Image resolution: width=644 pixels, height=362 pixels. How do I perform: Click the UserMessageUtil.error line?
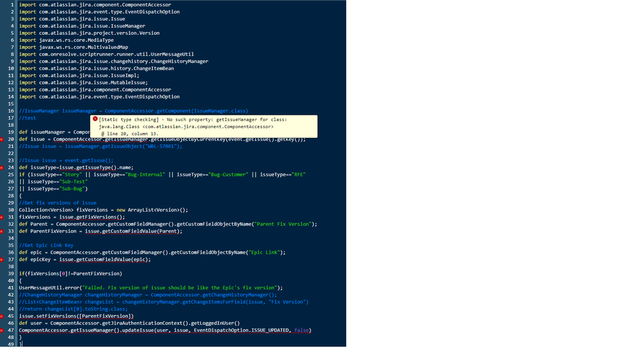(151, 288)
